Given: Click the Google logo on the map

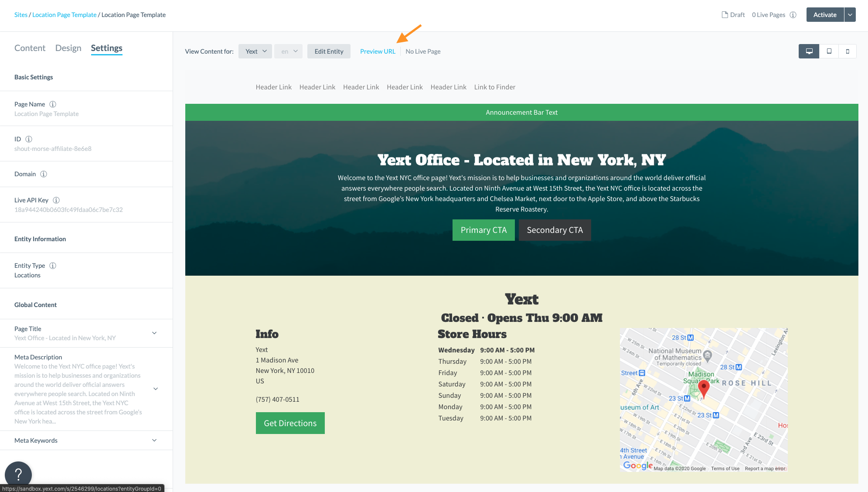Looking at the screenshot, I should pos(637,465).
